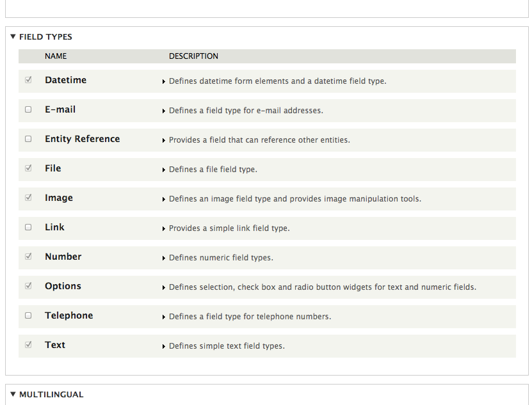Select the Text module name

[x=55, y=345]
